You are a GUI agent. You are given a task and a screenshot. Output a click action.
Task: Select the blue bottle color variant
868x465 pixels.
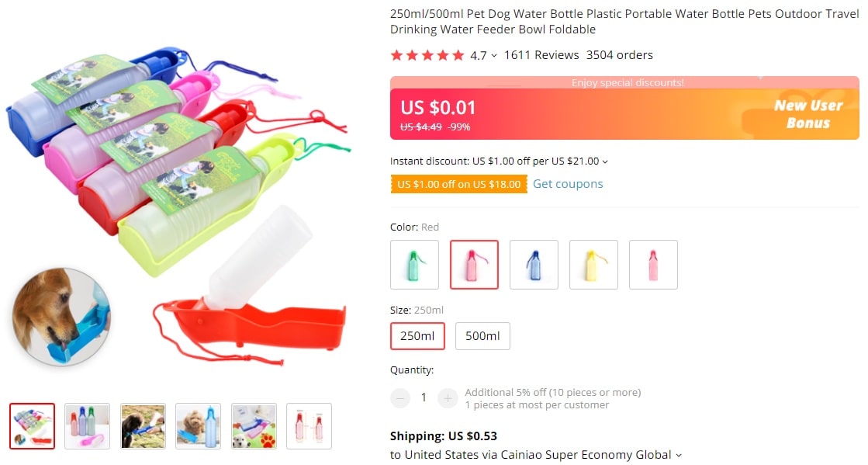pos(534,264)
